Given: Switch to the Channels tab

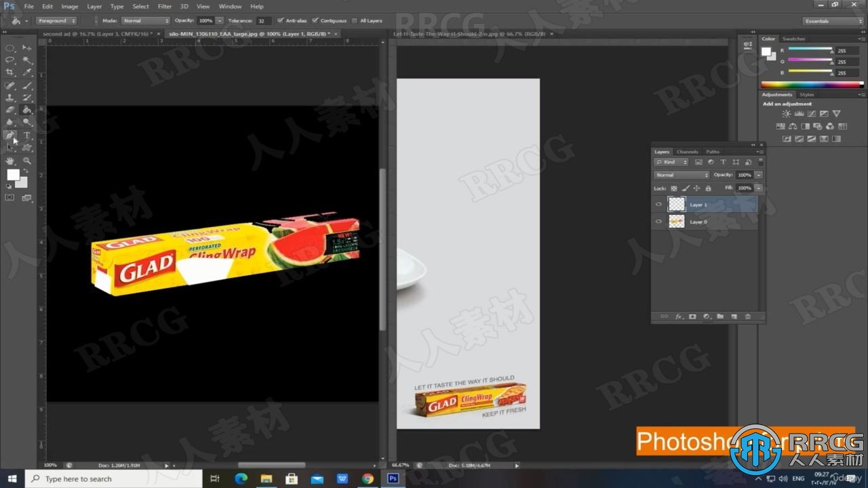Looking at the screenshot, I should (x=687, y=152).
